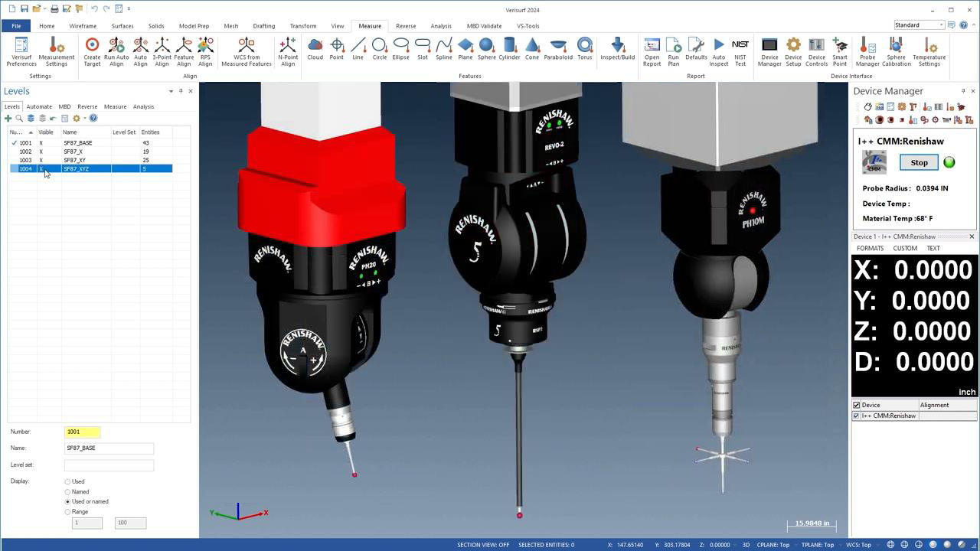Image resolution: width=980 pixels, height=551 pixels.
Task: Open the CUSTOM readout option
Action: tap(905, 248)
